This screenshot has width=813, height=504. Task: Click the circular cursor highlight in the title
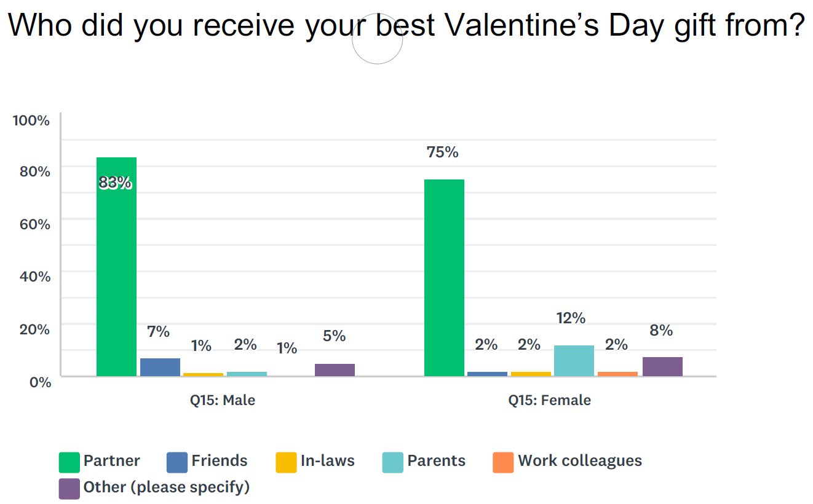point(377,39)
